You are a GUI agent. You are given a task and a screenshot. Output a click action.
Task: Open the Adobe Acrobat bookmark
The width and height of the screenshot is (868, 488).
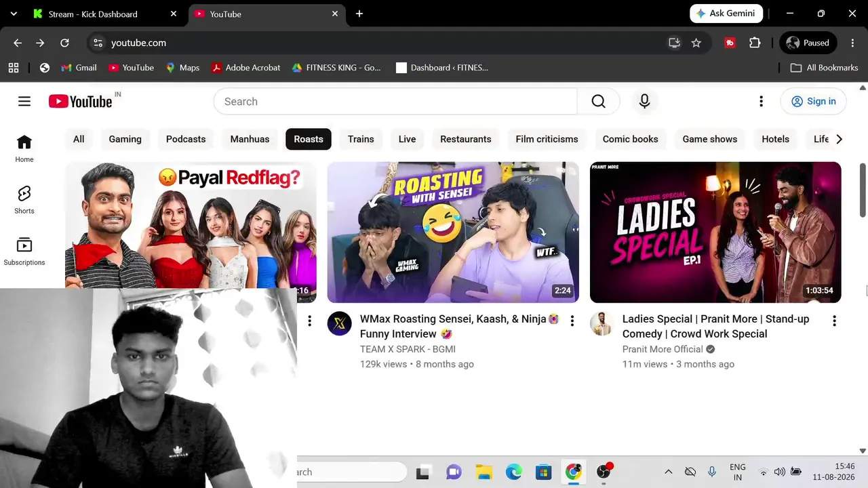245,68
